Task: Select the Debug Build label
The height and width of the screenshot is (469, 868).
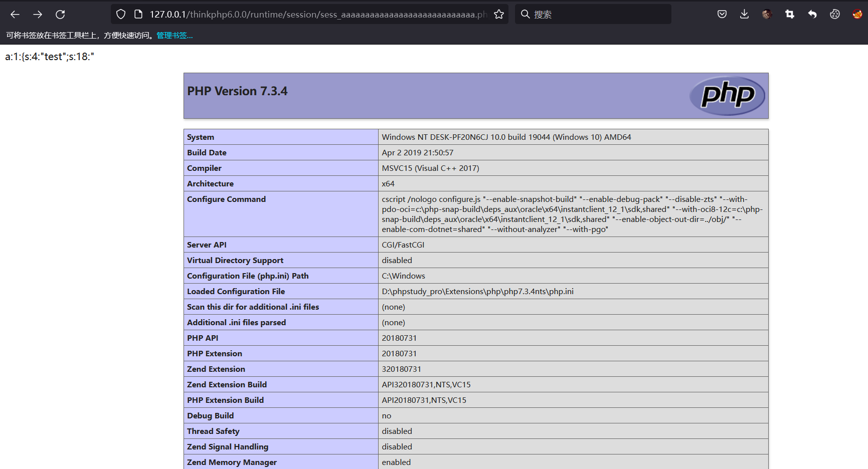Action: 210,416
